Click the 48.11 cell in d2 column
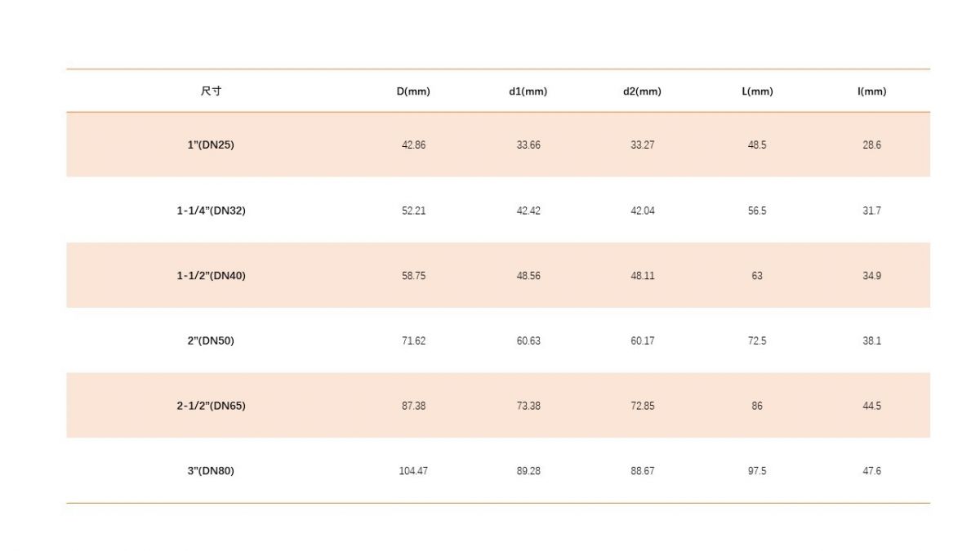980x551 pixels. (642, 276)
